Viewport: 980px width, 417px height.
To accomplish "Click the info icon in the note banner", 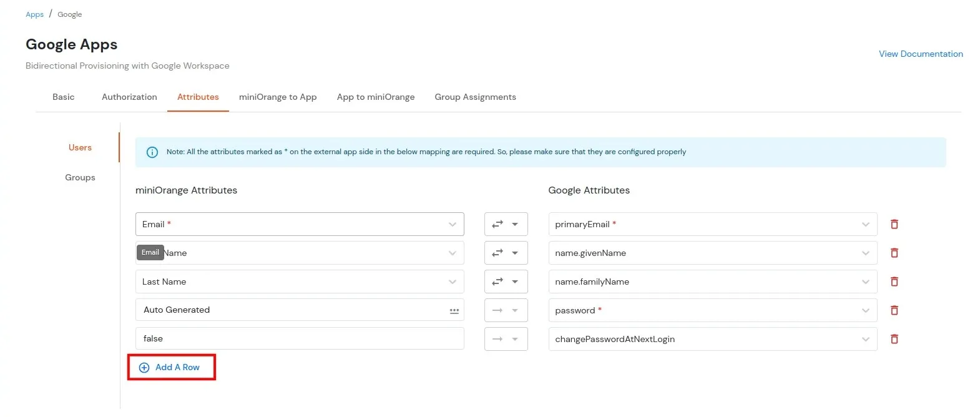I will [x=152, y=152].
